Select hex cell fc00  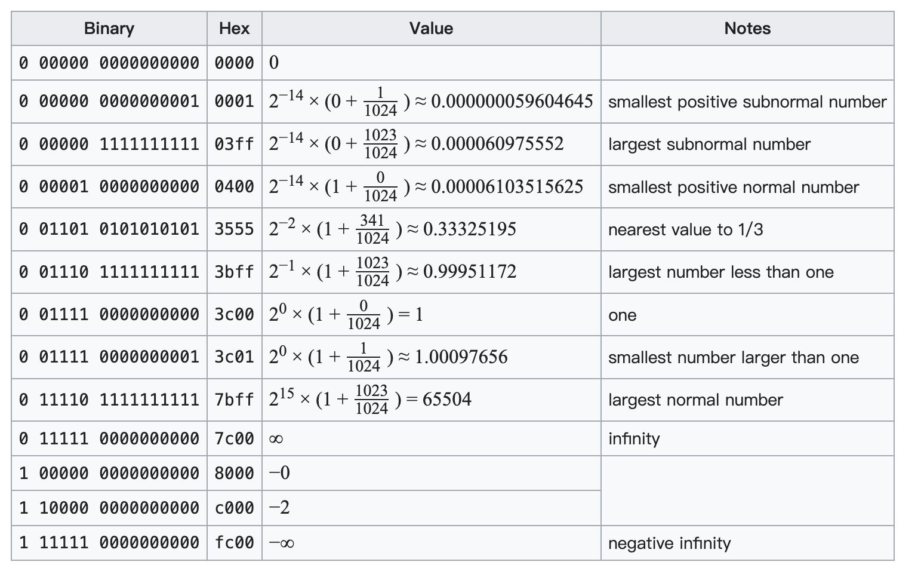pyautogui.click(x=234, y=543)
